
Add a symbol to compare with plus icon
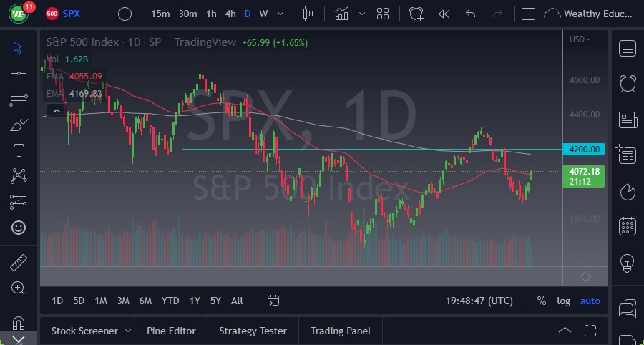coord(125,14)
